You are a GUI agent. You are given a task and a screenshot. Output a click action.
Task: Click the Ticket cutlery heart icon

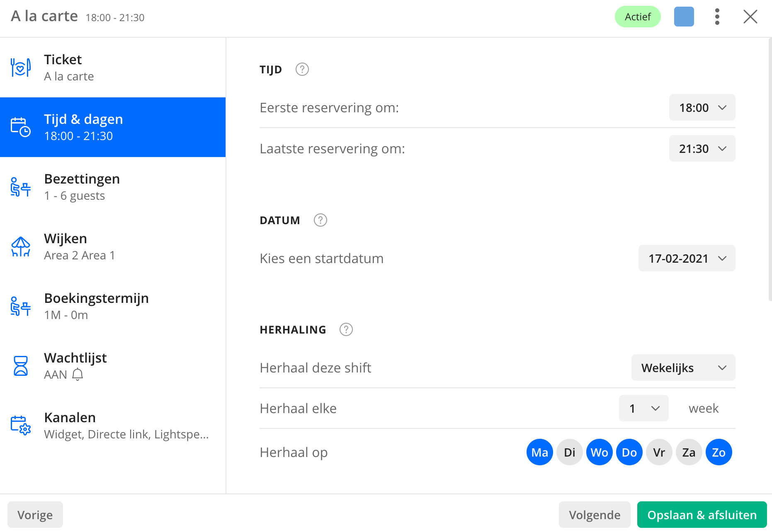(x=21, y=68)
